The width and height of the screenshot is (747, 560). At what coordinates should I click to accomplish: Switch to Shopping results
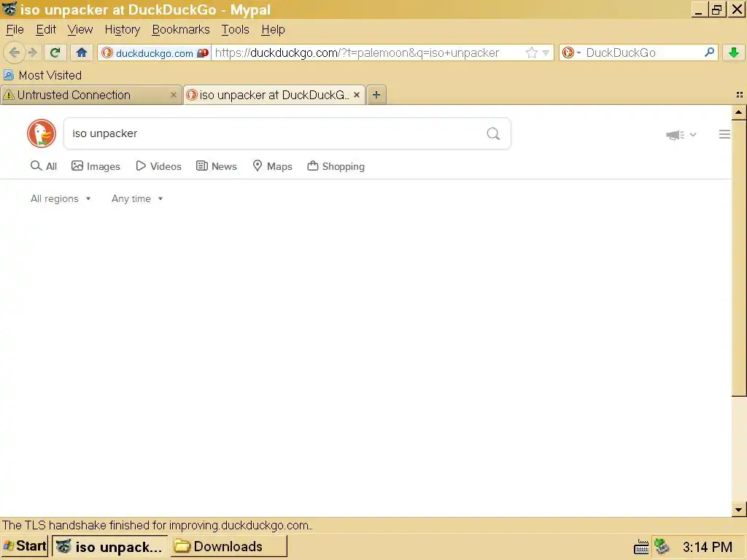[336, 166]
